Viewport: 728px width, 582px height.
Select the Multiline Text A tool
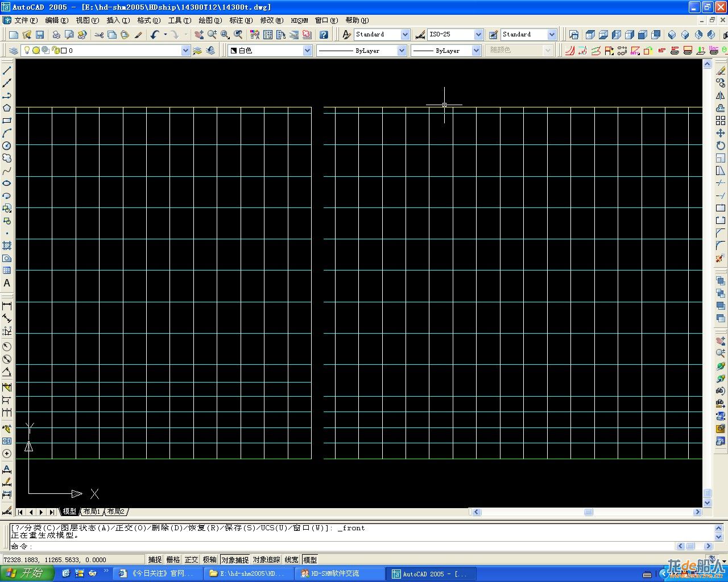coord(7,283)
